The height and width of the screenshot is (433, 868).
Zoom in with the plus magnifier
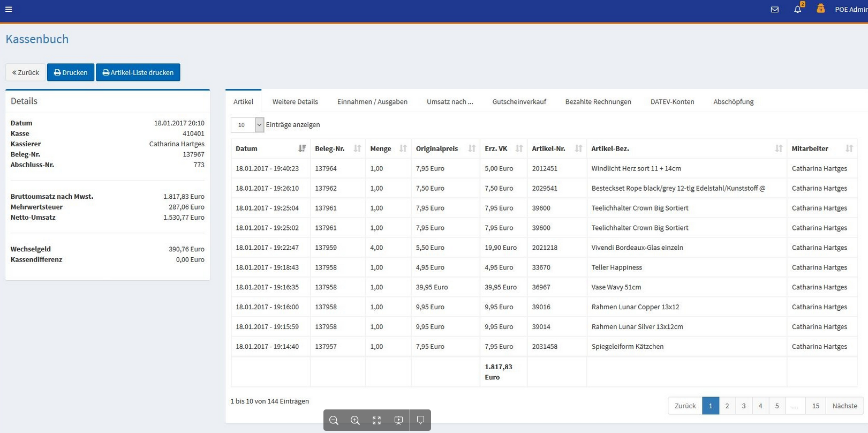[x=355, y=420]
